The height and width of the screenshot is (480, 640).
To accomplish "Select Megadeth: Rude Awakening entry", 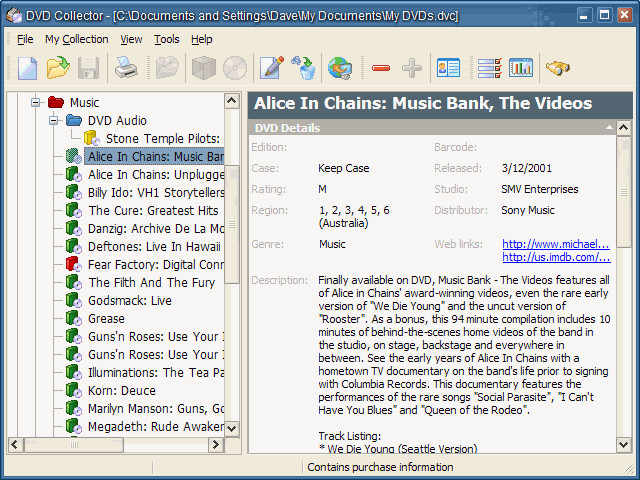I will 156,426.
